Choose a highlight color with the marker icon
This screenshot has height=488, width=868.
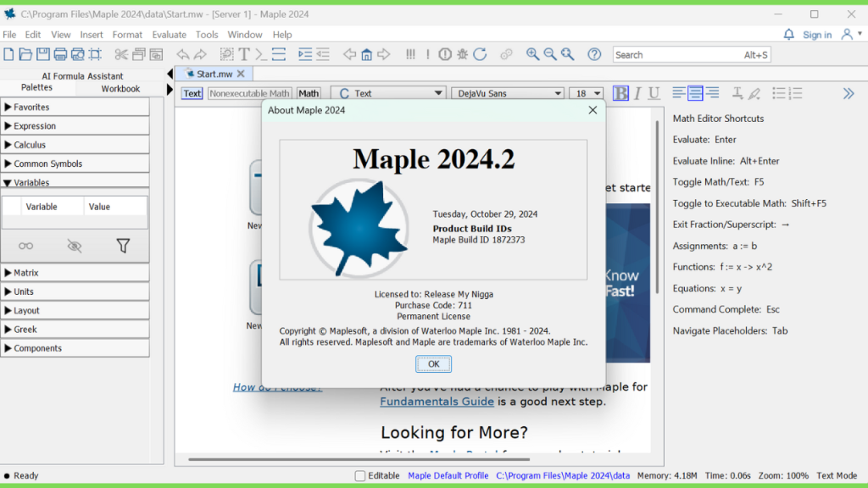tap(754, 93)
